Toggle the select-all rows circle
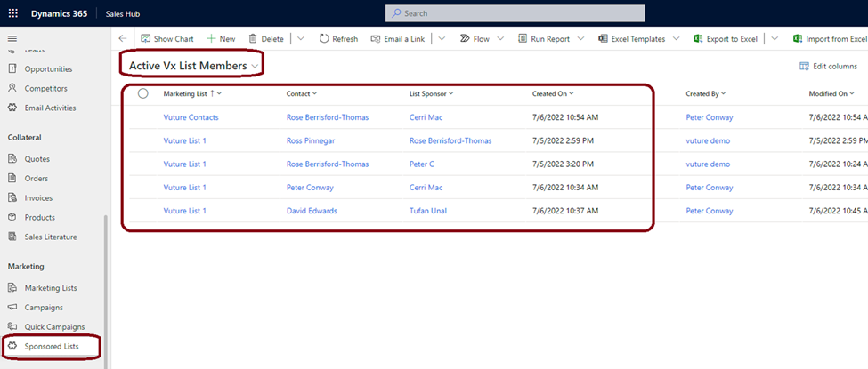The image size is (868, 369). tap(142, 93)
